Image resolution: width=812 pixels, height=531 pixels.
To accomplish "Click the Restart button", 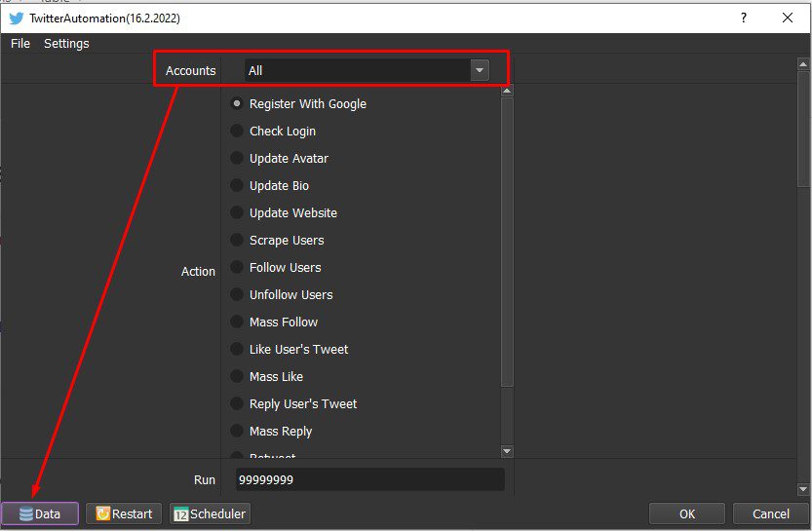I will point(124,513).
